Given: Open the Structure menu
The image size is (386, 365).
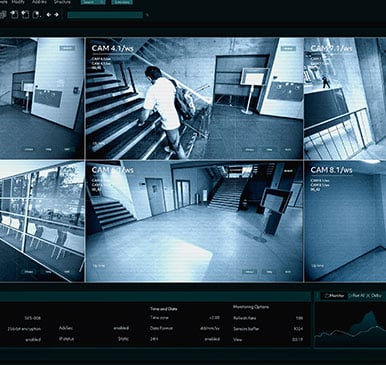Looking at the screenshot, I should coord(62,2).
